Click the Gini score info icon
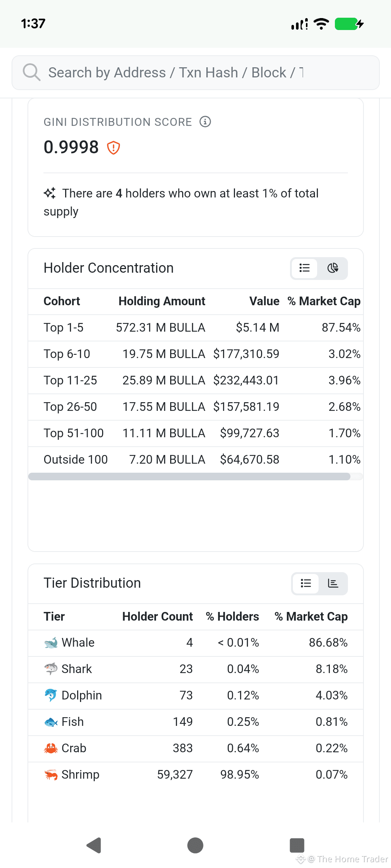Screen dimensions: 391x868 click(205, 122)
